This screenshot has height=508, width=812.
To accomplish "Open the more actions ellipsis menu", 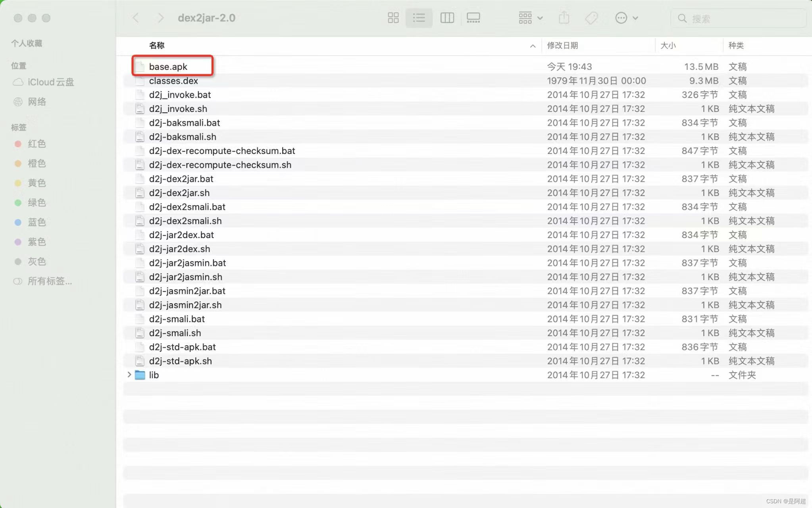I will tap(626, 18).
